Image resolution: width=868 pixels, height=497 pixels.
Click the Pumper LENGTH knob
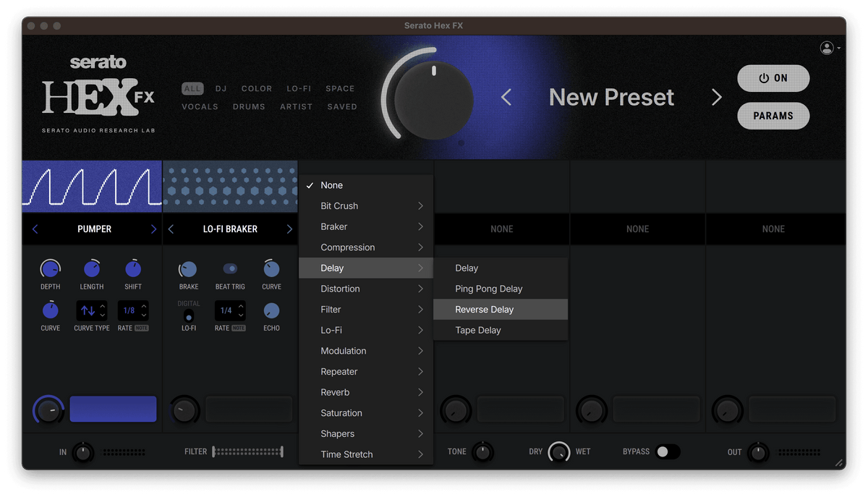pyautogui.click(x=92, y=269)
